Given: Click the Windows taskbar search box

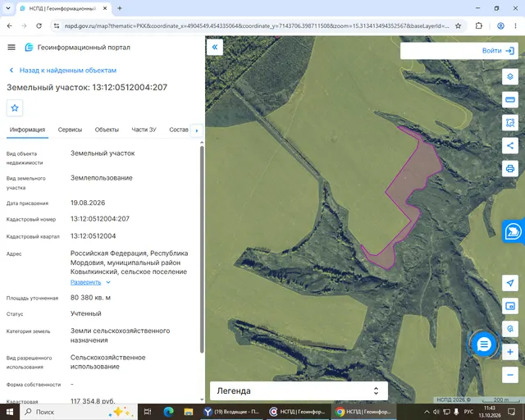Looking at the screenshot, I should coord(79,412).
